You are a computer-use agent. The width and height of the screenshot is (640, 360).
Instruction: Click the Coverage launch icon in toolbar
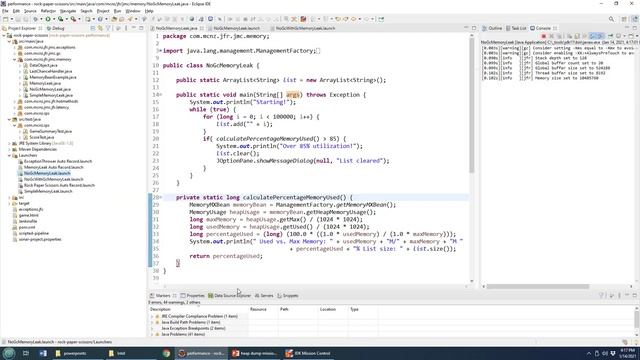point(60,19)
